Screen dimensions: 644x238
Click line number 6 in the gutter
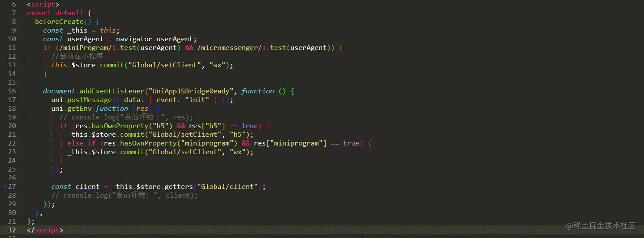[x=14, y=4]
